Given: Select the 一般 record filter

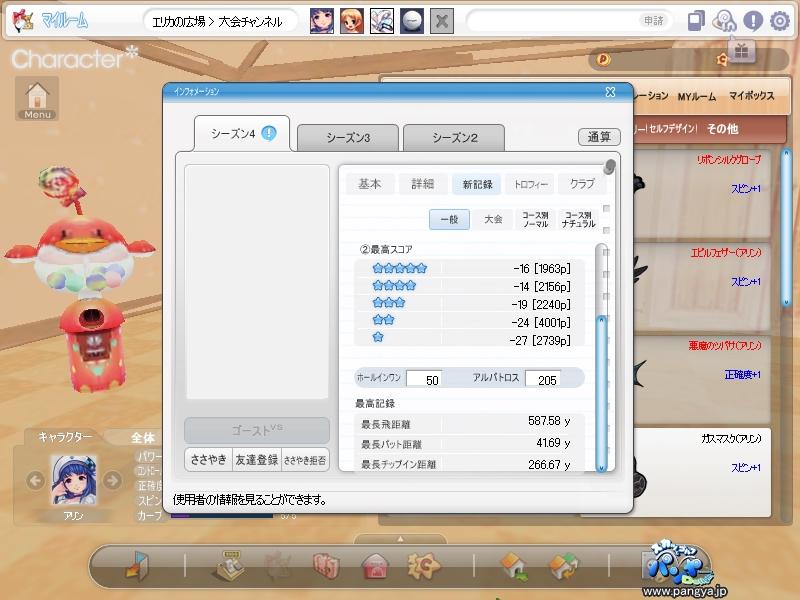Looking at the screenshot, I should [449, 219].
